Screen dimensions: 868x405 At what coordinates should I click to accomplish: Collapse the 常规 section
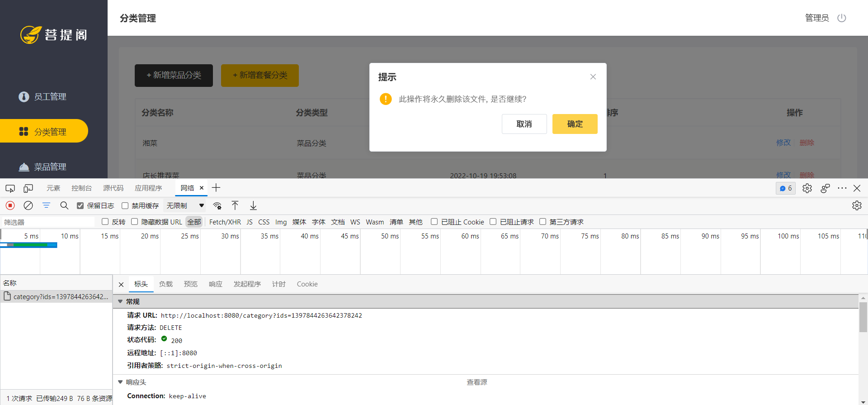pos(120,301)
